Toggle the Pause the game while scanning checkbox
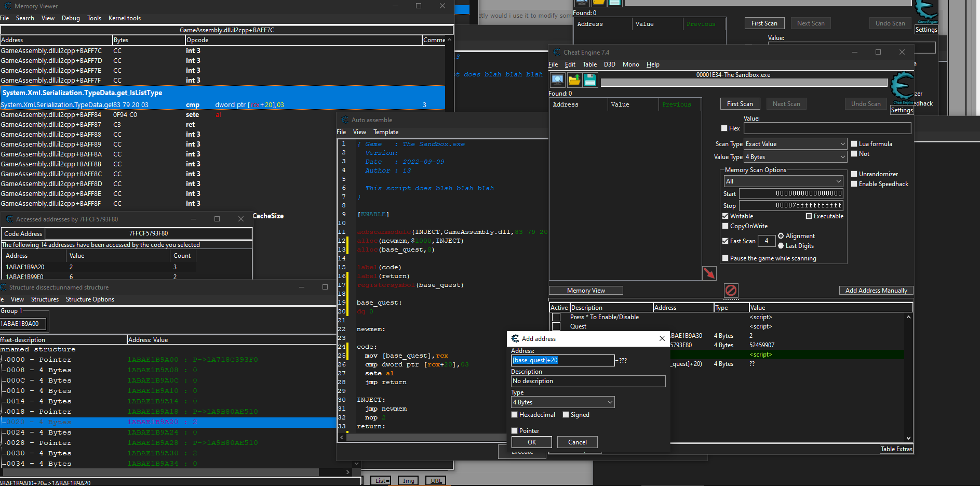 (x=726, y=258)
